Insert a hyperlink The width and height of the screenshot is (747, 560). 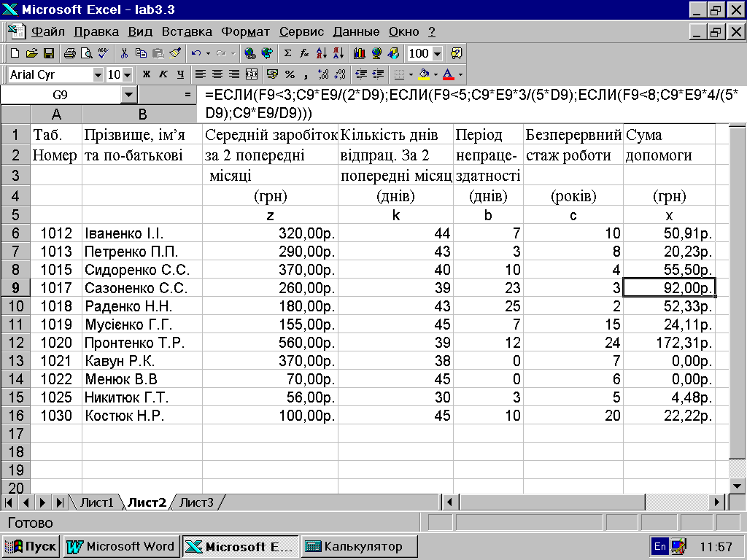[x=250, y=53]
